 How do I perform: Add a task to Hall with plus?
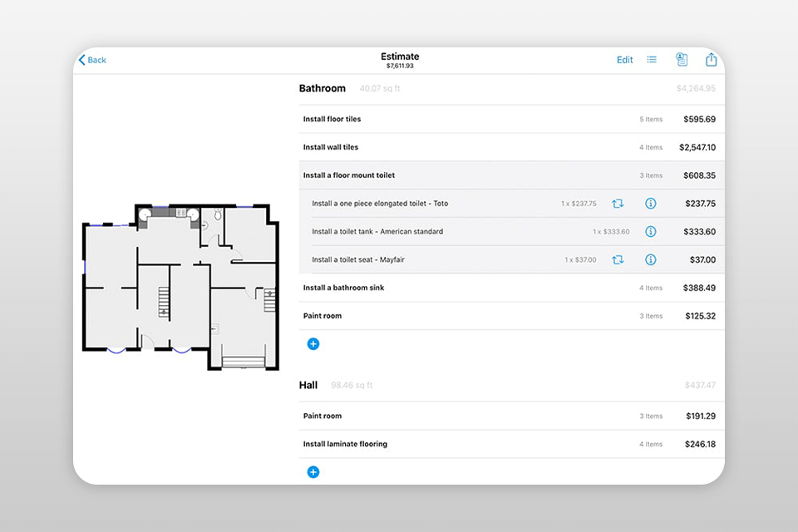(x=313, y=472)
